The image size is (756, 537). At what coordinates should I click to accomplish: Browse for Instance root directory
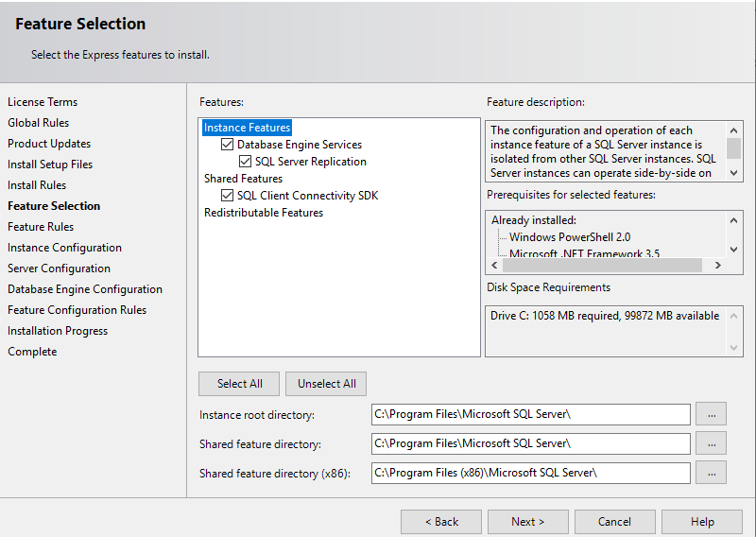point(712,414)
